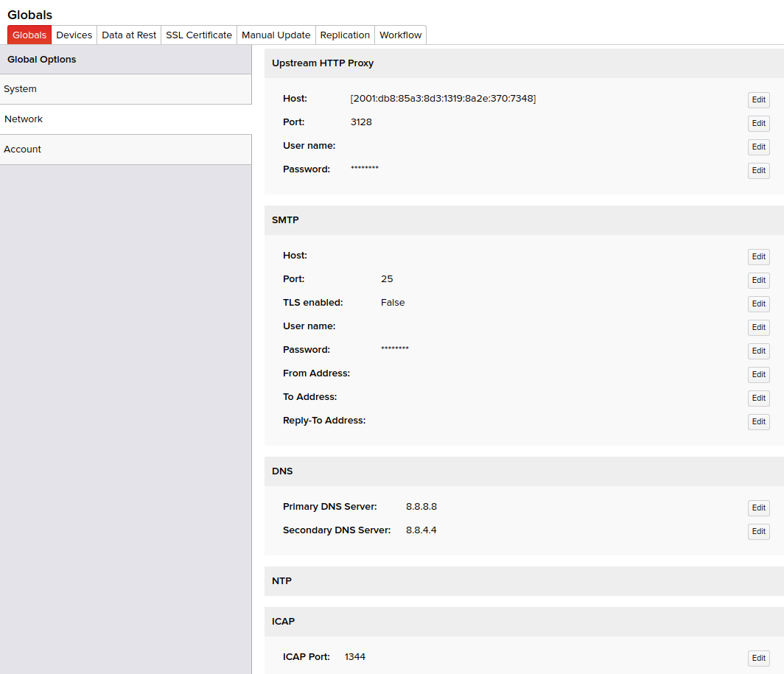This screenshot has height=674, width=784.
Task: Edit the Secondary DNS Server
Action: [x=758, y=532]
